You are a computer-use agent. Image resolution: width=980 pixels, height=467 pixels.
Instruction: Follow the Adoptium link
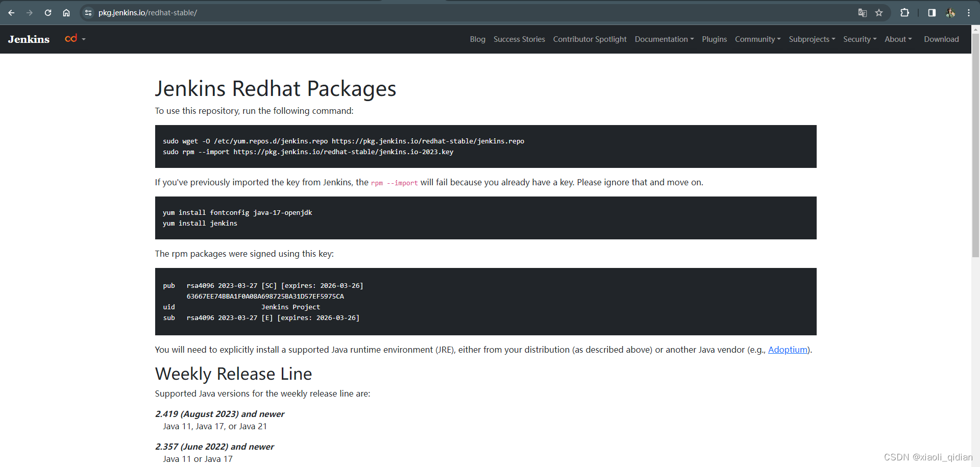787,350
